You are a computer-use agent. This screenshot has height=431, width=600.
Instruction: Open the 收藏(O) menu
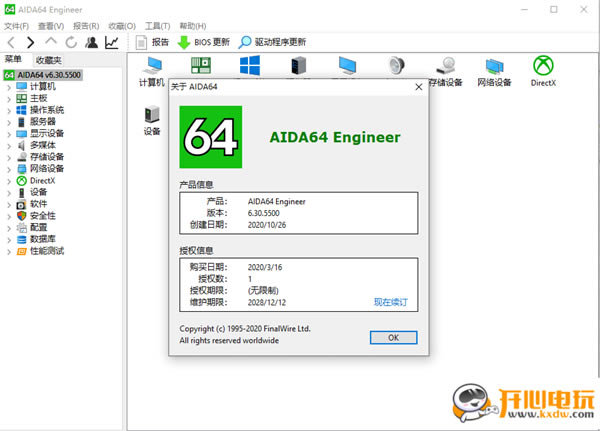[x=122, y=26]
